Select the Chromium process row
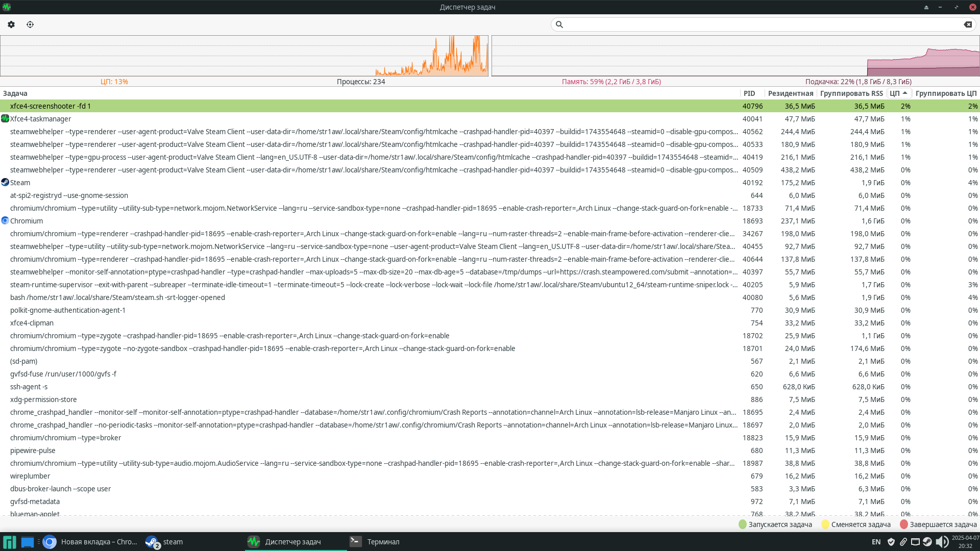This screenshot has height=551, width=980. coord(27,221)
